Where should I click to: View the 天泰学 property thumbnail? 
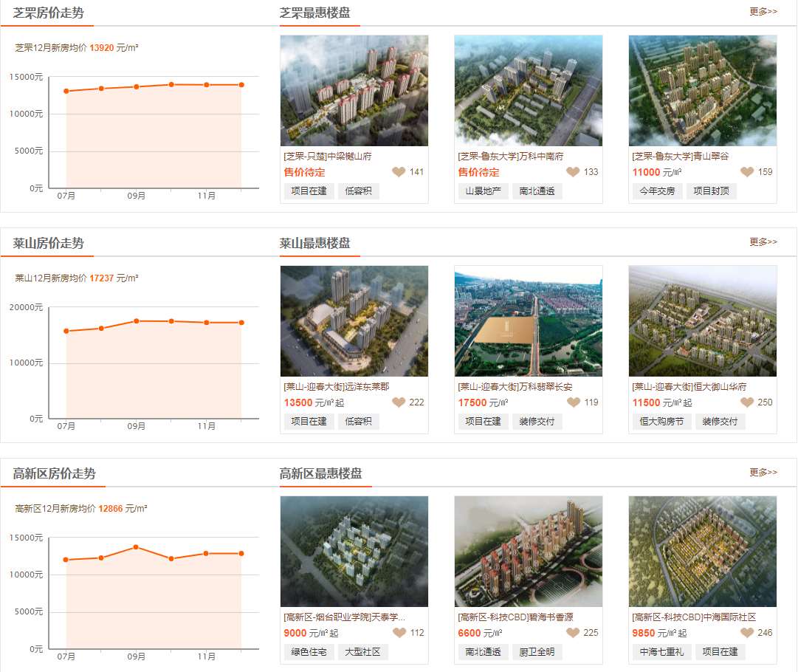354,552
